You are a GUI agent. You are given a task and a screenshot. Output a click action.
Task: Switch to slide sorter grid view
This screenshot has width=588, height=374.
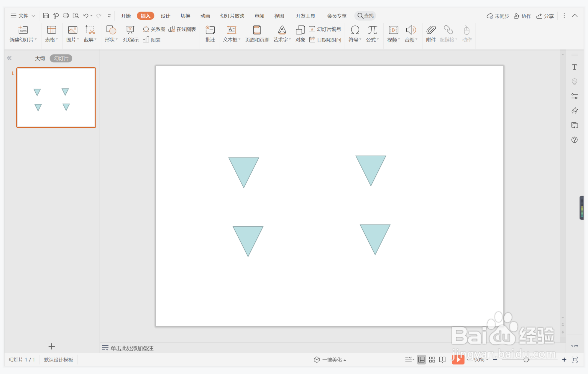[432, 360]
